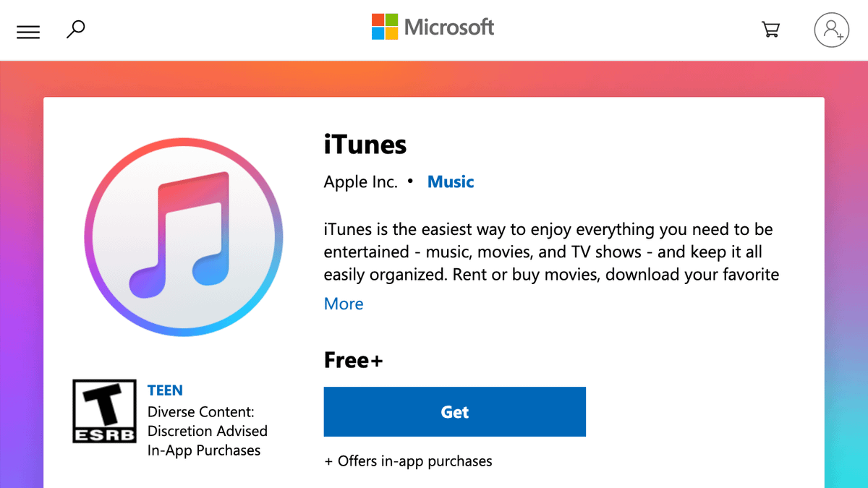Click the Free+ price label
This screenshot has width=868, height=488.
click(353, 360)
